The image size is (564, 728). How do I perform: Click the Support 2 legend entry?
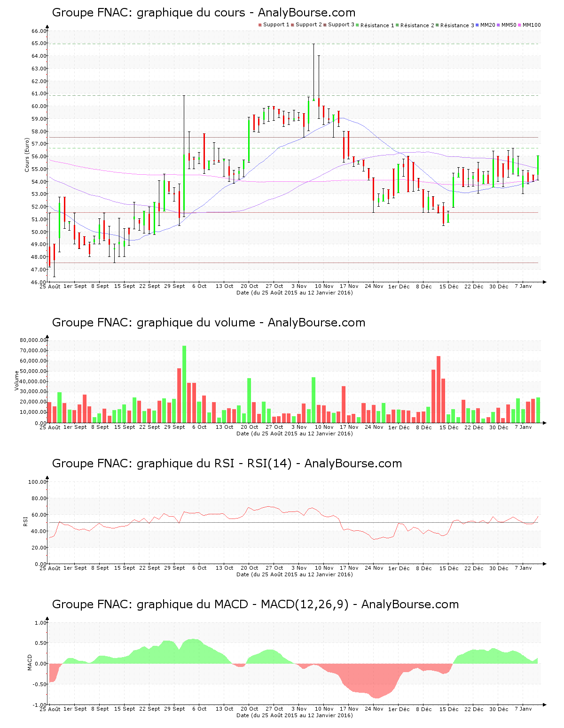[x=306, y=25]
